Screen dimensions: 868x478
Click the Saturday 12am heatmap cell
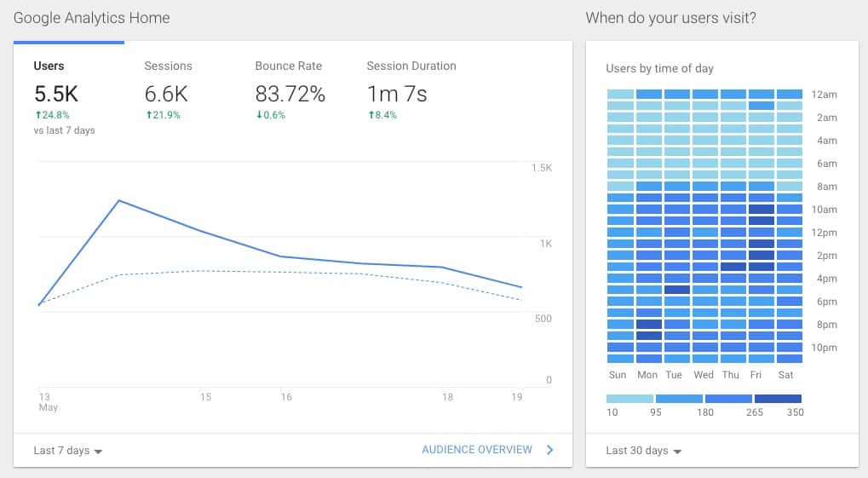[x=790, y=95]
